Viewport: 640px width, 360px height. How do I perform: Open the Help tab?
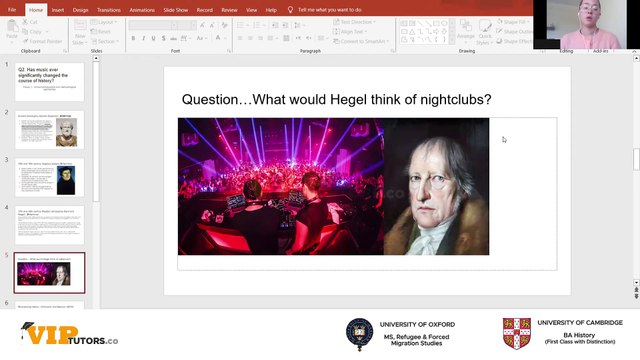coord(271,10)
